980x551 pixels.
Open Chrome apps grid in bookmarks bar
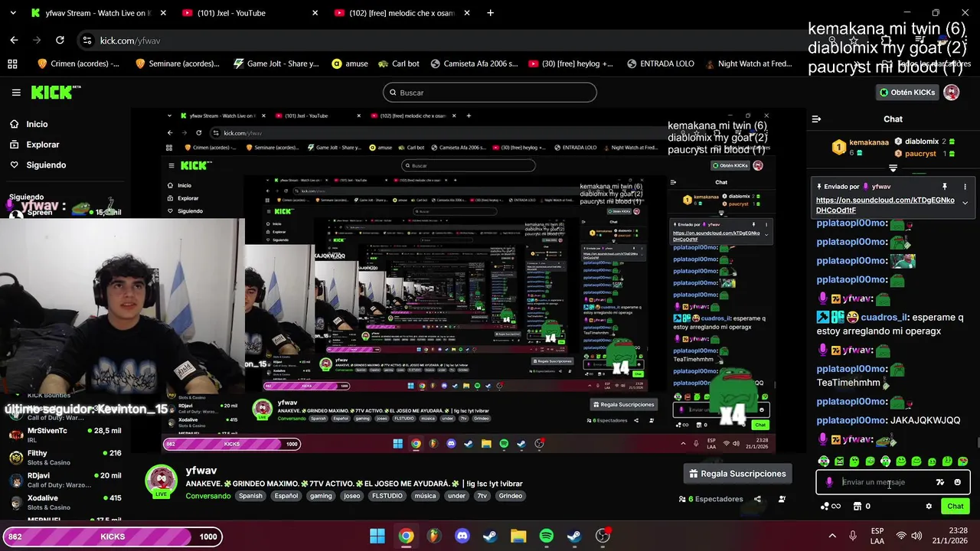pos(12,64)
